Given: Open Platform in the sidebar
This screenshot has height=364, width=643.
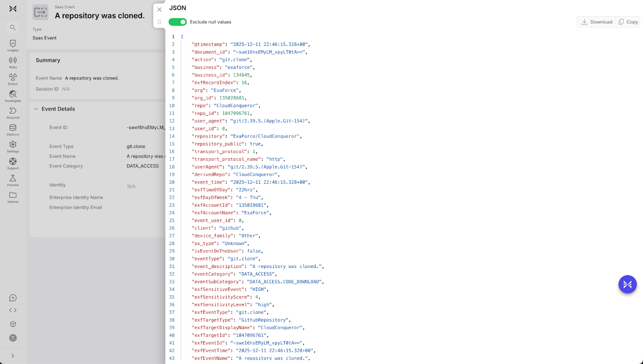Looking at the screenshot, I should click(13, 130).
